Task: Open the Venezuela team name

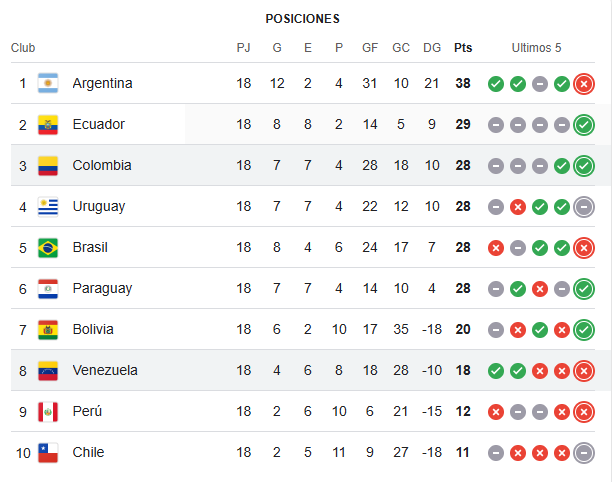Action: [x=105, y=370]
